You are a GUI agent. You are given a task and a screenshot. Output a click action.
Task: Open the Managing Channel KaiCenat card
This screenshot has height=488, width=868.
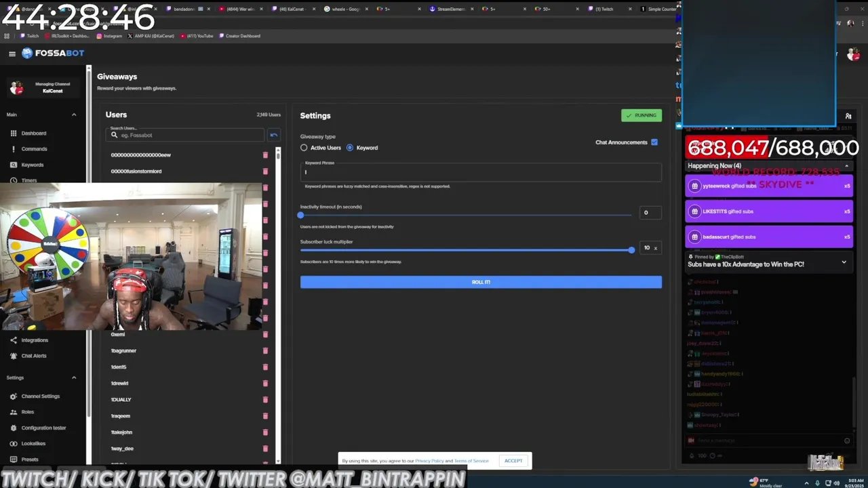click(x=45, y=87)
